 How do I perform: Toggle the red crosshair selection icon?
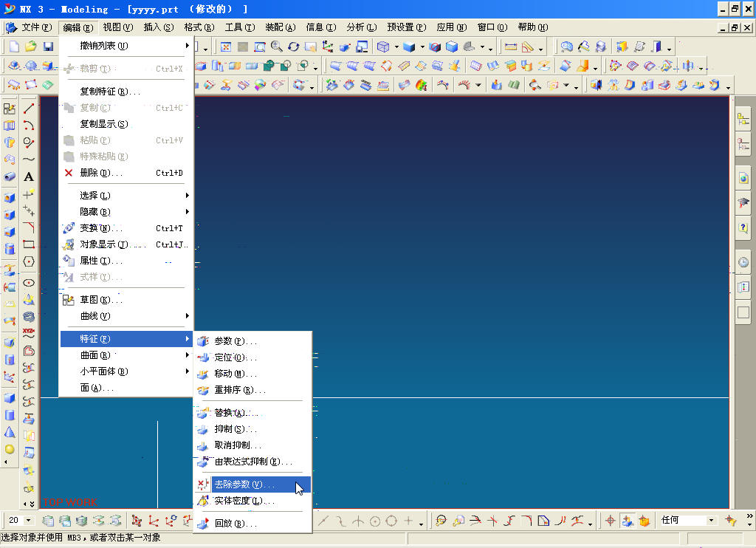[611, 521]
